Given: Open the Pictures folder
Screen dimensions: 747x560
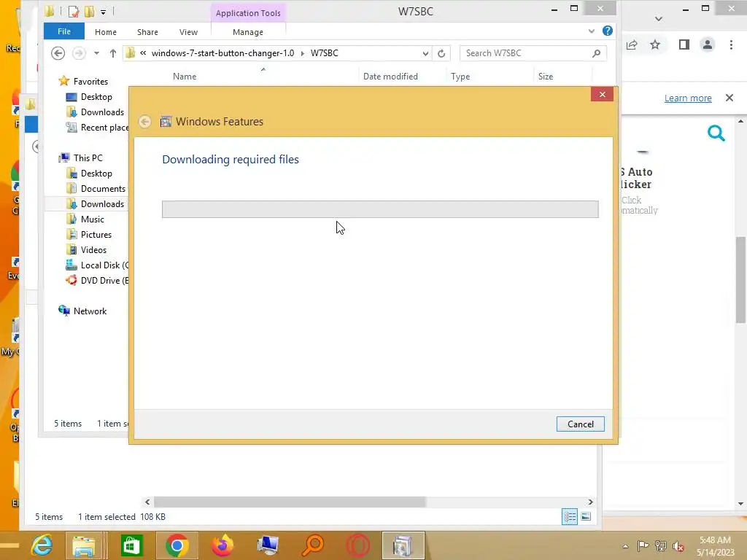Looking at the screenshot, I should click(x=96, y=234).
